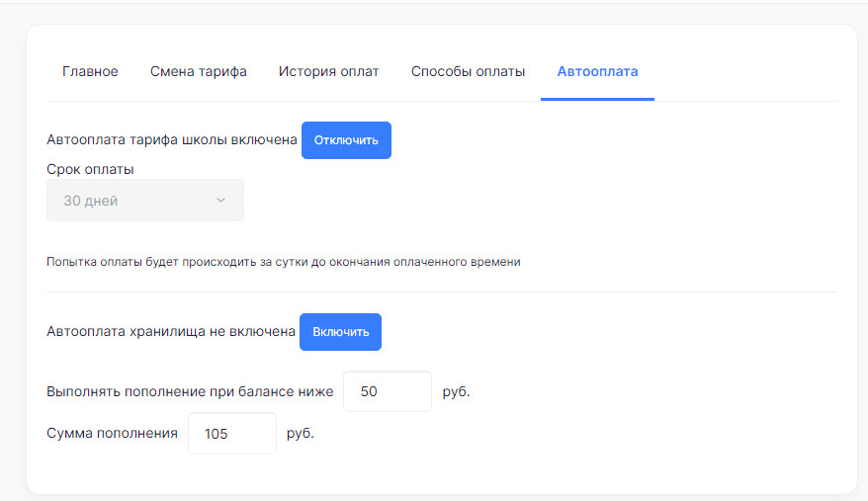
Task: Click the руб. unit after the 105 field
Action: (x=300, y=433)
